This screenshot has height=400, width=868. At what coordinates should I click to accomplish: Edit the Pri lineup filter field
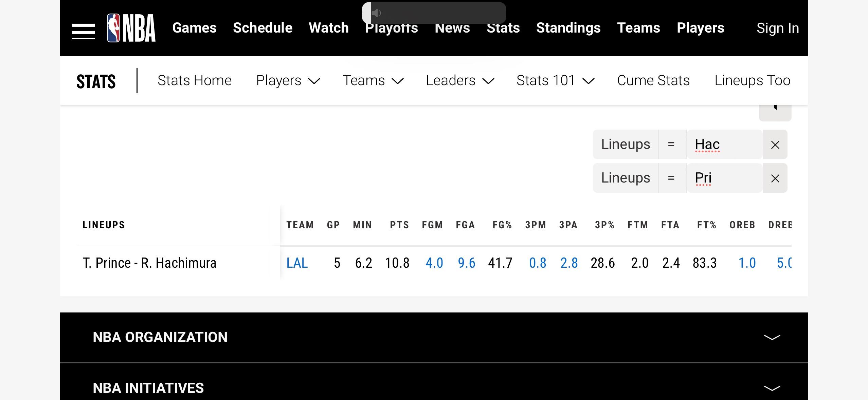point(724,178)
